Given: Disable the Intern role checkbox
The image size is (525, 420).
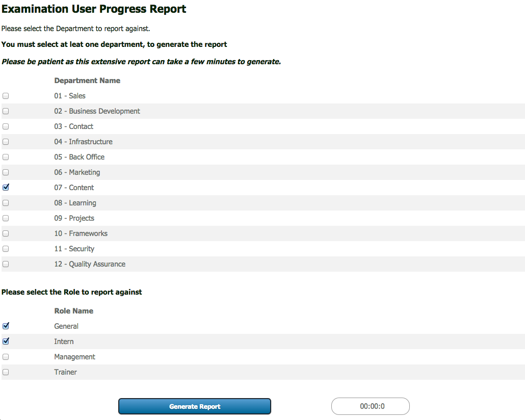Looking at the screenshot, I should pos(5,341).
